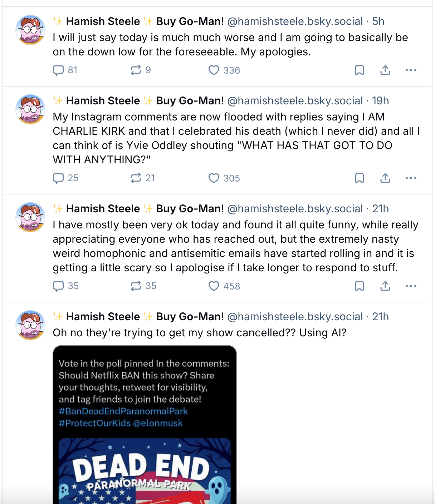Viewport: 435px width, 504px height.
Task: Reply to the "nasty emails" post
Action: [x=58, y=286]
